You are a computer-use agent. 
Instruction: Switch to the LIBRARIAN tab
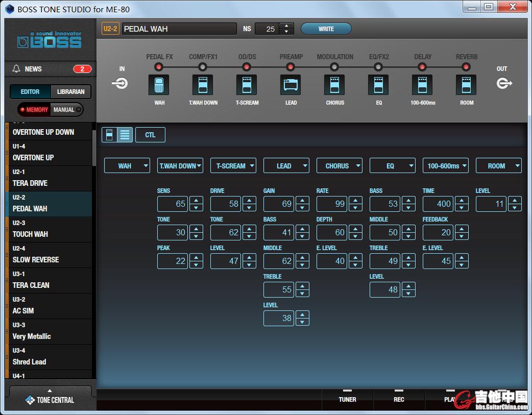[x=71, y=92]
